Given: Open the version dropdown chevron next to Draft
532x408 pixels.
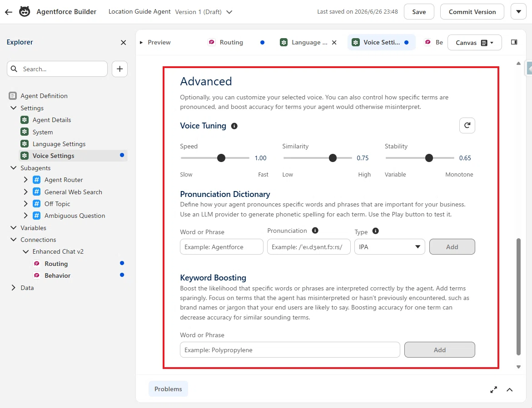Looking at the screenshot, I should [x=229, y=12].
